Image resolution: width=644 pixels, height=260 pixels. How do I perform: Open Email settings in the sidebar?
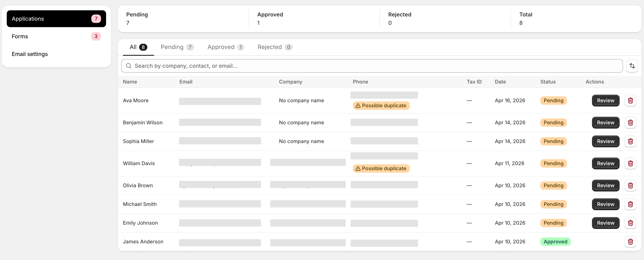(x=56, y=54)
